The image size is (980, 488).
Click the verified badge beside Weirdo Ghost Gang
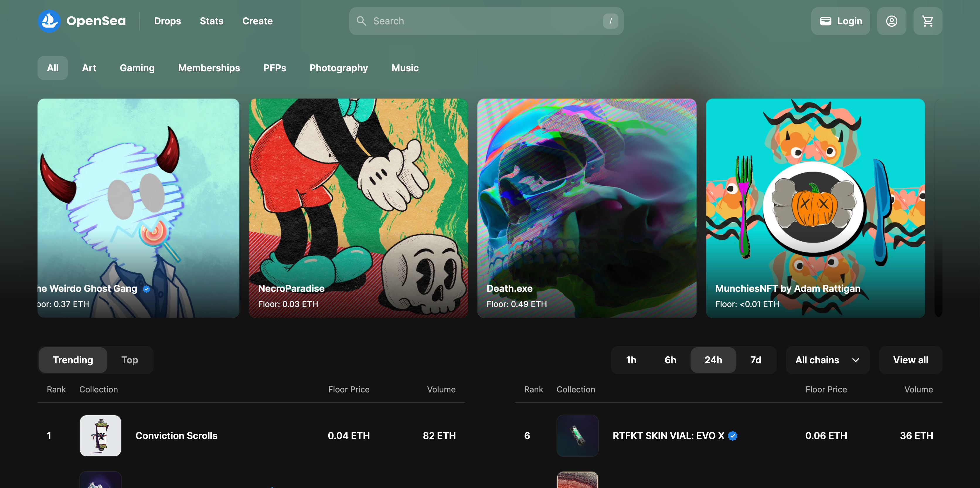coord(147,289)
